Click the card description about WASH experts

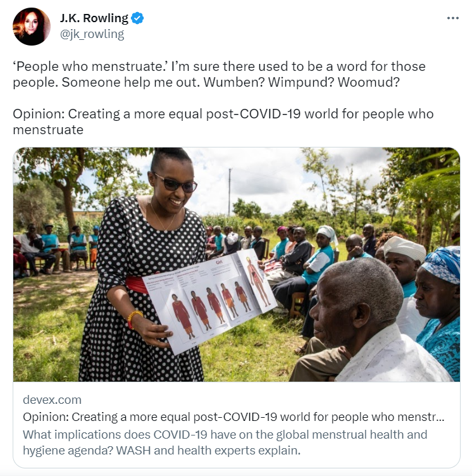point(225,442)
